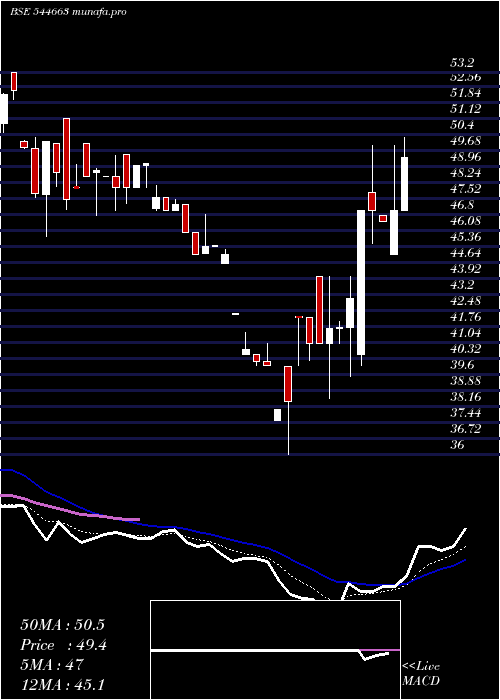Screen dimensions: 500x700
Task: Select the 43.2 price axis label
Action: pyautogui.click(x=462, y=285)
